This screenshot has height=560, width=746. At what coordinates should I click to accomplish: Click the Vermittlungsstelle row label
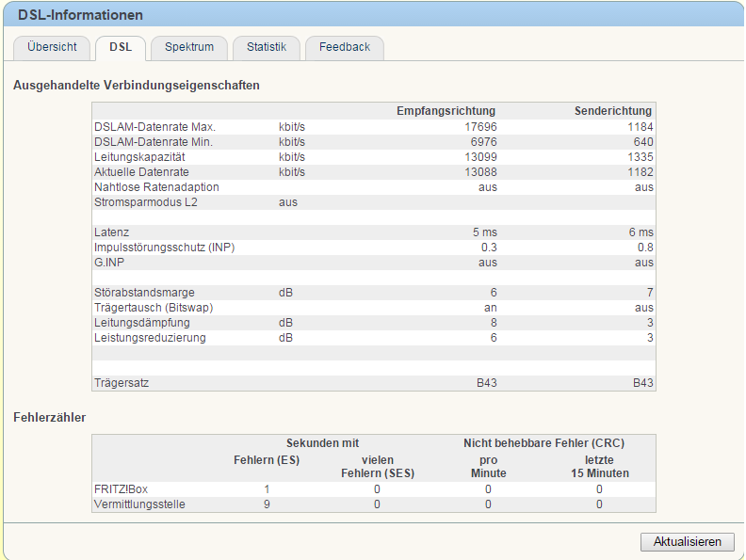pyautogui.click(x=139, y=504)
